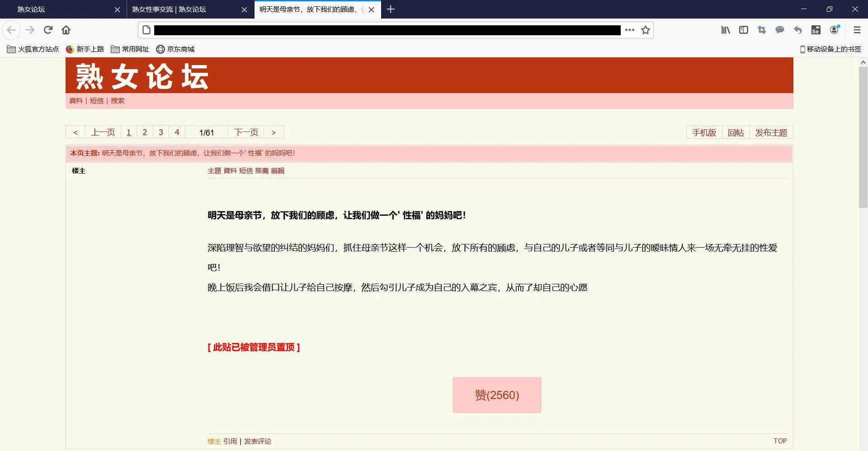Click the browser reload button
Image resolution: width=868 pixels, height=451 pixels.
point(48,30)
